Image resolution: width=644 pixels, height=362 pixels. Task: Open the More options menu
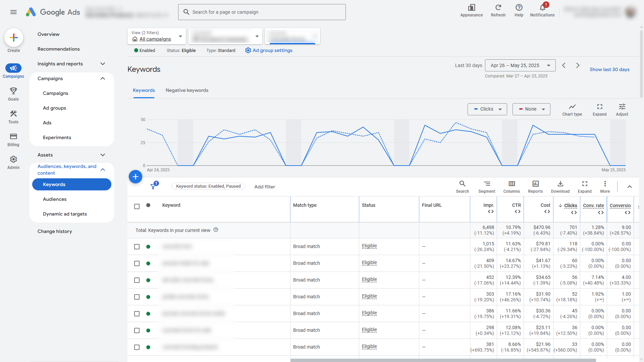click(x=605, y=187)
